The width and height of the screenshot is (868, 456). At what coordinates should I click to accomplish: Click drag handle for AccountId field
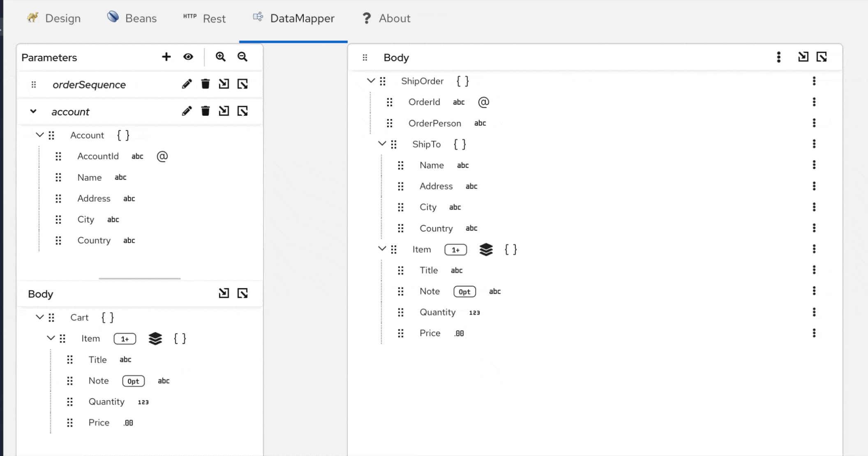[58, 156]
